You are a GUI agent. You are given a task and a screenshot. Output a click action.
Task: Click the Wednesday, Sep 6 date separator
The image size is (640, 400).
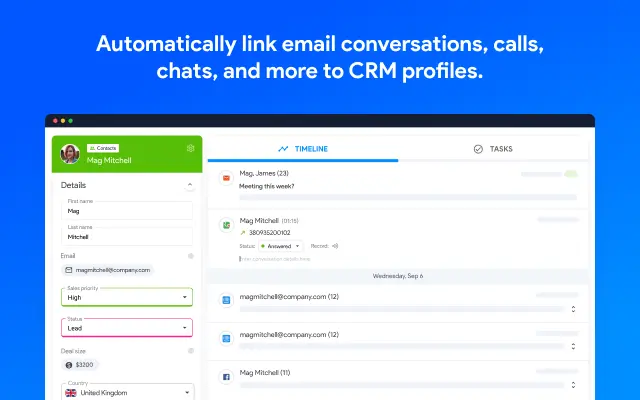click(398, 276)
